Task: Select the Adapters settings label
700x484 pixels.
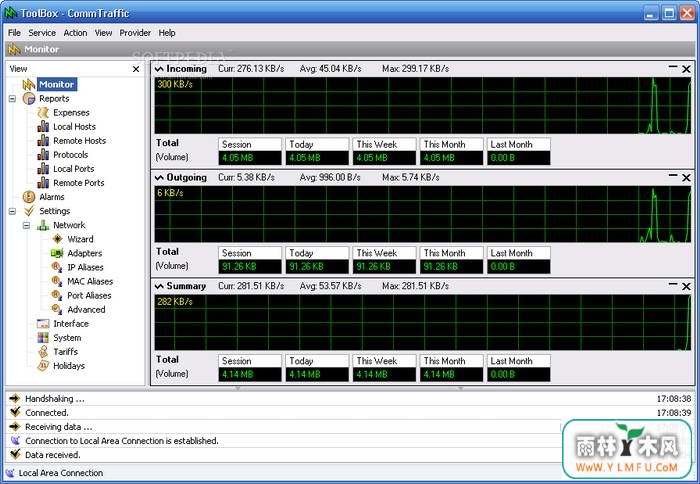Action: click(85, 253)
